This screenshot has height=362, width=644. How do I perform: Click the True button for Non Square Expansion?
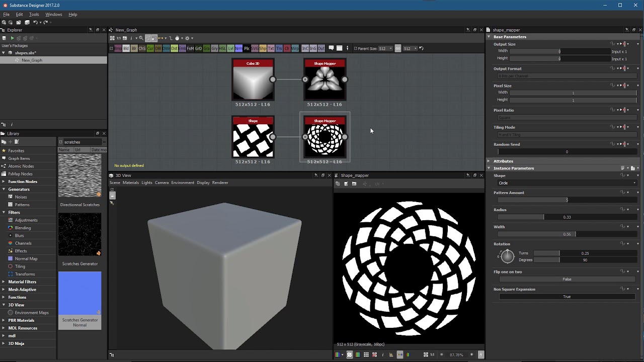[567, 297]
